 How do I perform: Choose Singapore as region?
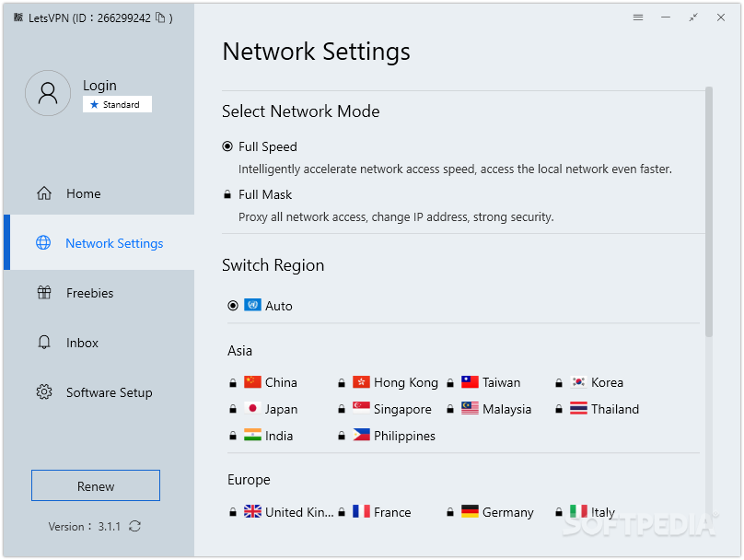click(401, 409)
